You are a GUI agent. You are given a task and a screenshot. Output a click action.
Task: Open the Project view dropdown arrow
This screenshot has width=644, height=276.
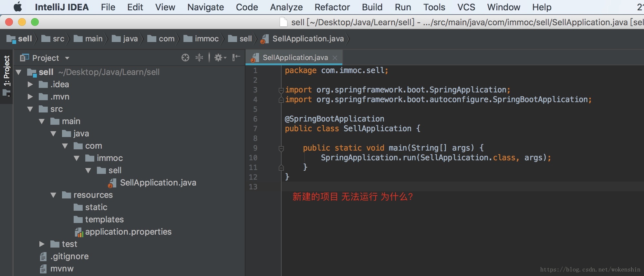(x=67, y=58)
